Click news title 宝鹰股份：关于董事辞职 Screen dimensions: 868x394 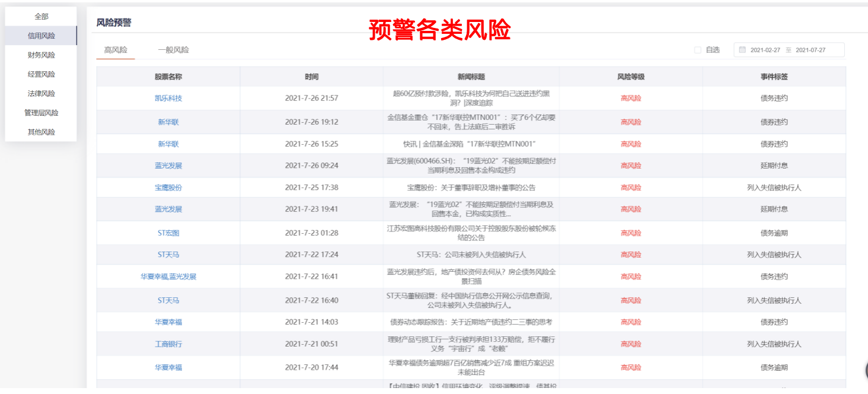pos(471,188)
